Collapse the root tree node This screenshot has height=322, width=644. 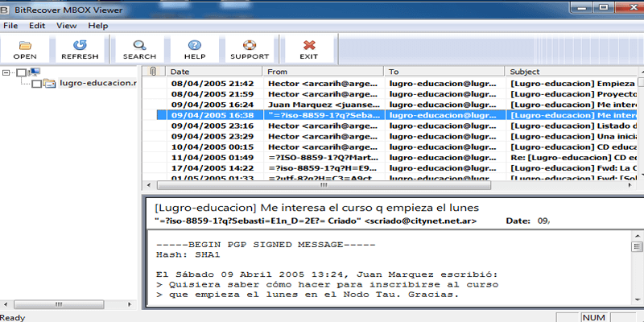(x=6, y=72)
